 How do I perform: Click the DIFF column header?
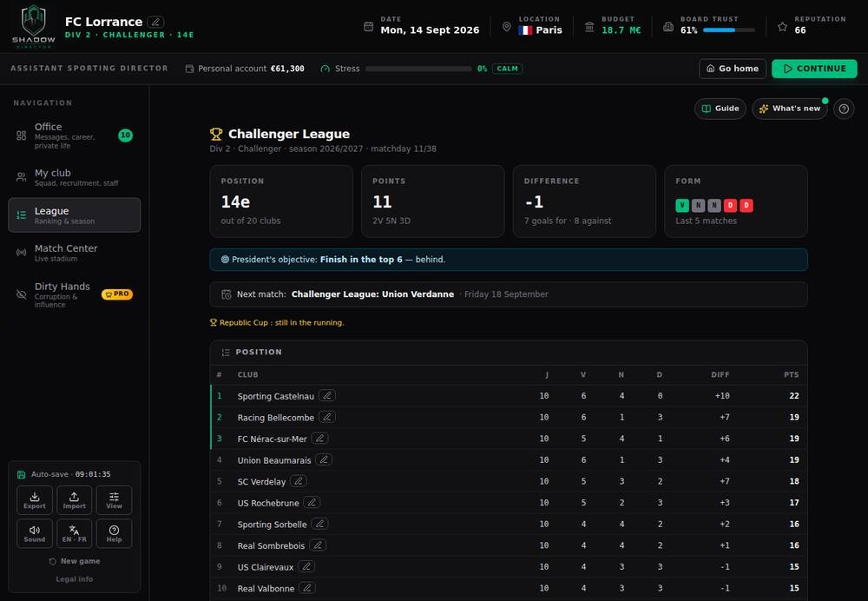coord(720,375)
